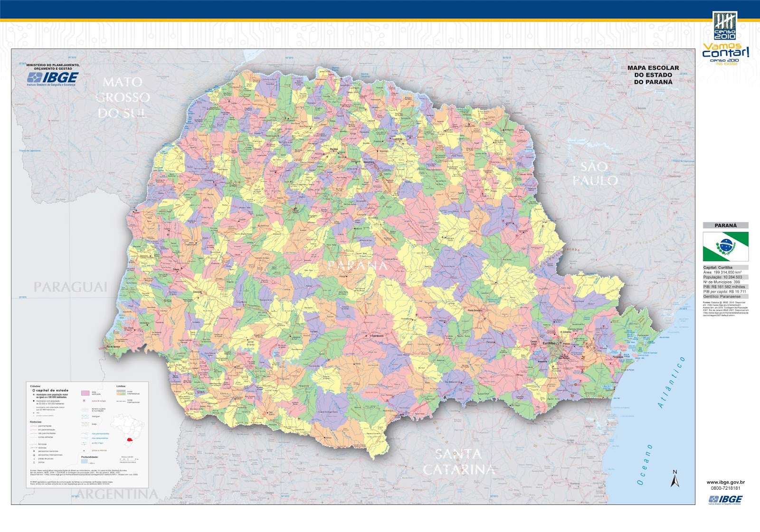
Task: Click the blue Profundidade legend swatch
Action: point(84,461)
